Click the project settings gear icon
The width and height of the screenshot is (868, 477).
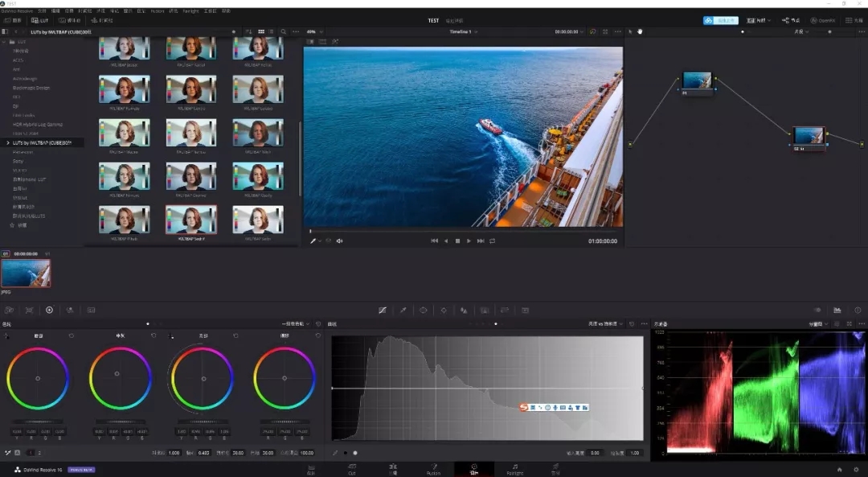pyautogui.click(x=856, y=469)
